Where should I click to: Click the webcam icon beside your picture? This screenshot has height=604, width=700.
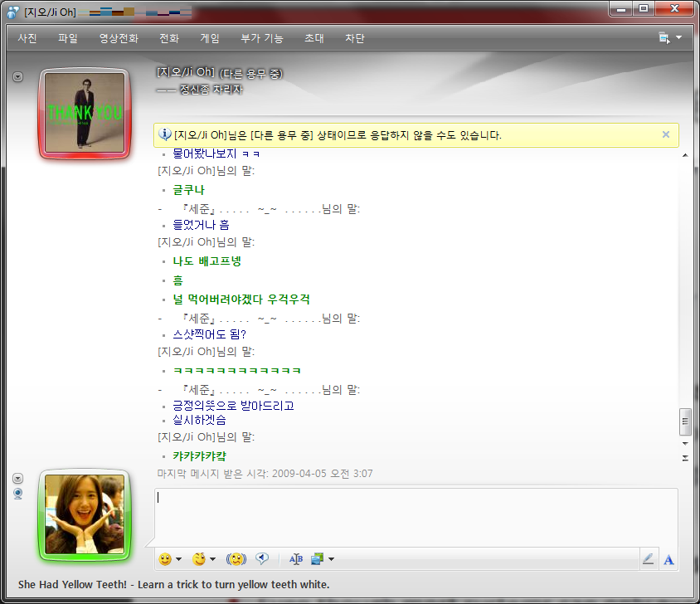[18, 494]
